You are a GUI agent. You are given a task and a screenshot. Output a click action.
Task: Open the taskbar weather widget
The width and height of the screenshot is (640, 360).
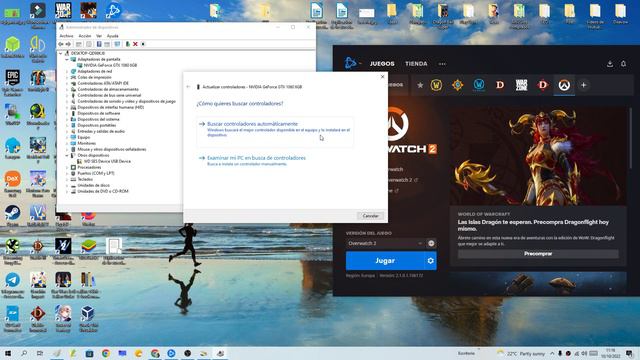[520, 353]
